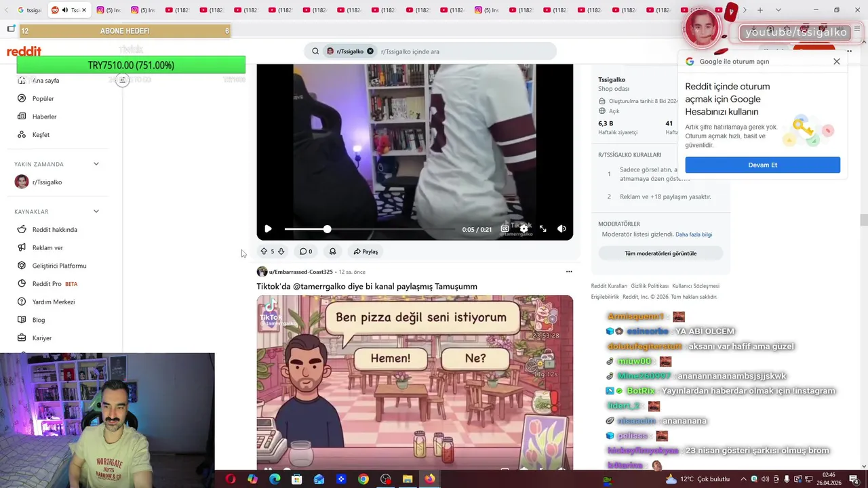Open Copilot from the taskbar
The height and width of the screenshot is (488, 868).
252,479
